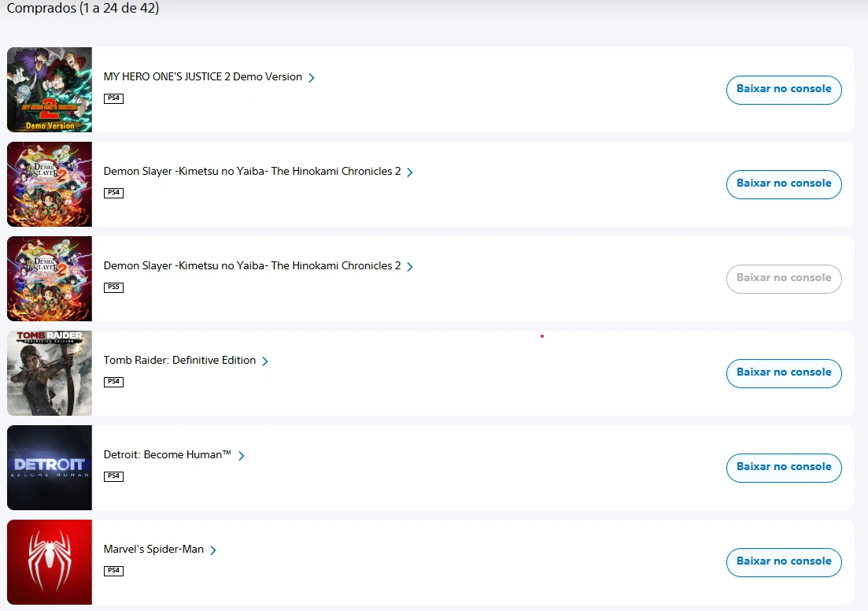This screenshot has height=611, width=868.
Task: Click the PS4 badge under Marvel's Spider-Man
Action: click(113, 571)
